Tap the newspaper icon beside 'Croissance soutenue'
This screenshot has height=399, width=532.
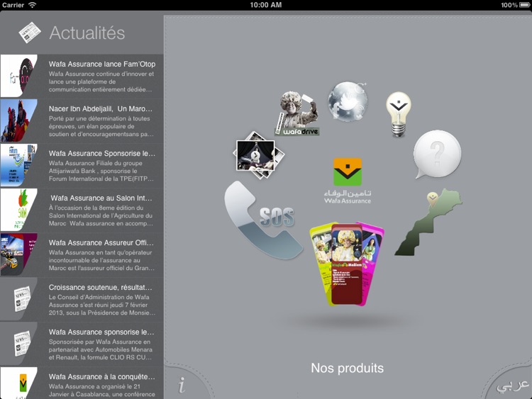pos(23,299)
